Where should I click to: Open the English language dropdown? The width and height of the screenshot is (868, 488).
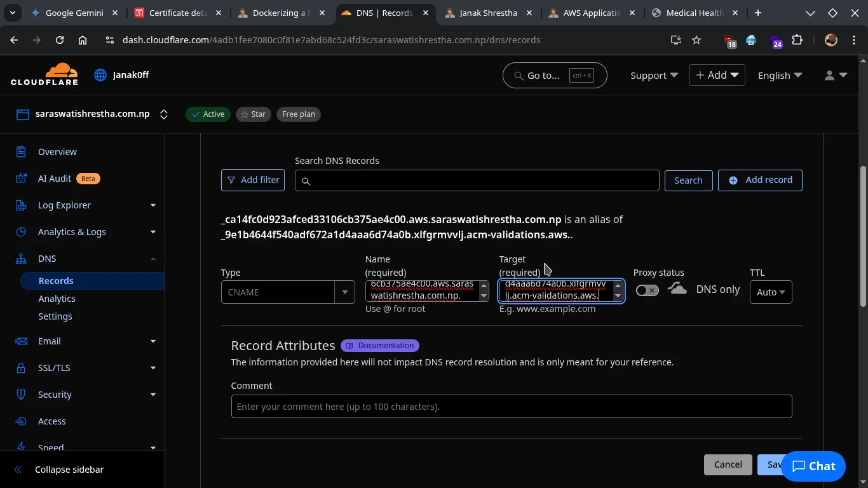coord(780,75)
